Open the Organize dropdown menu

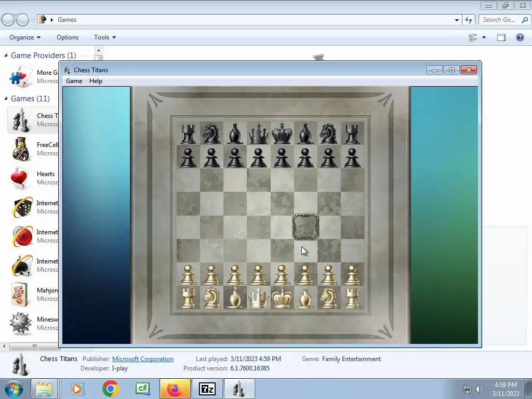click(25, 37)
